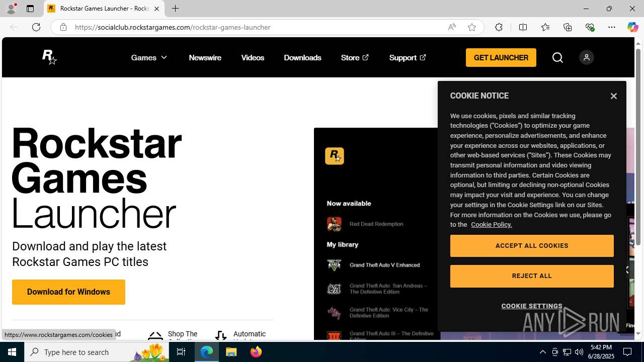The width and height of the screenshot is (644, 362).
Task: Open Split screen view icon
Action: [523, 27]
